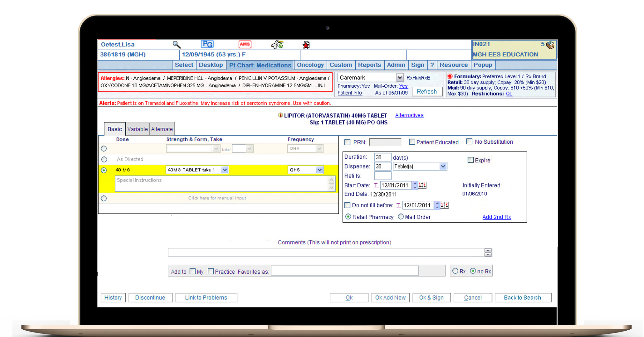Click the info icon beside LIPITOR title
The image size is (644, 337).
(x=280, y=115)
